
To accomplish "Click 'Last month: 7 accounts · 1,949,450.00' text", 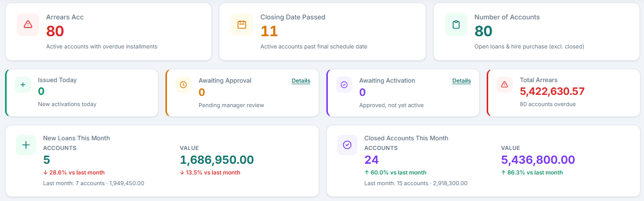I will [94, 183].
